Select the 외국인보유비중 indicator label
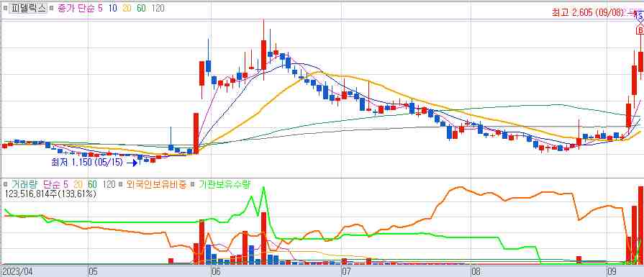644x277 pixels. pyautogui.click(x=156, y=185)
